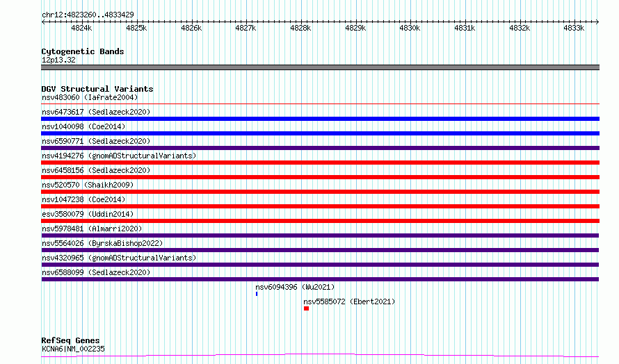Click the 4827k ruler position
The height and width of the screenshot is (364, 619).
246,28
